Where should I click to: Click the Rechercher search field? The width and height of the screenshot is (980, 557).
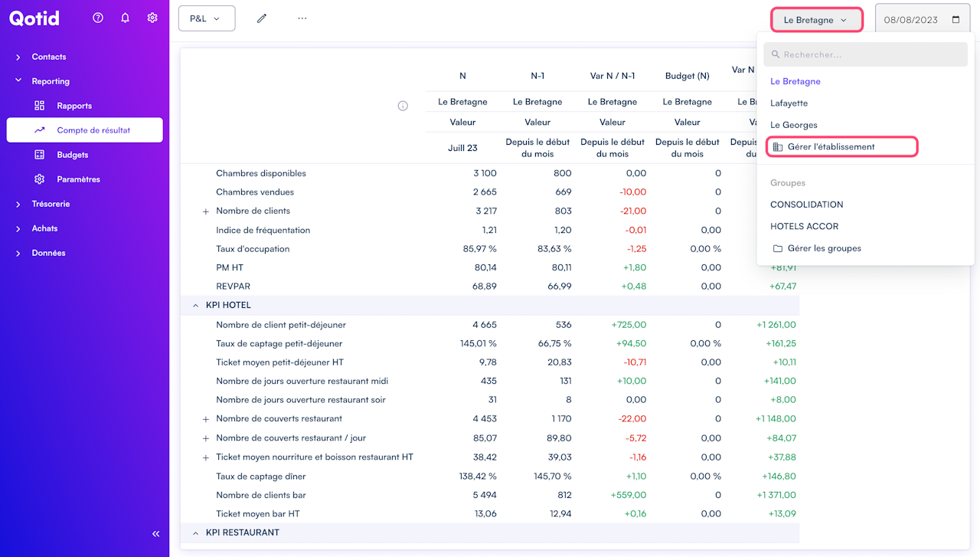click(x=865, y=54)
